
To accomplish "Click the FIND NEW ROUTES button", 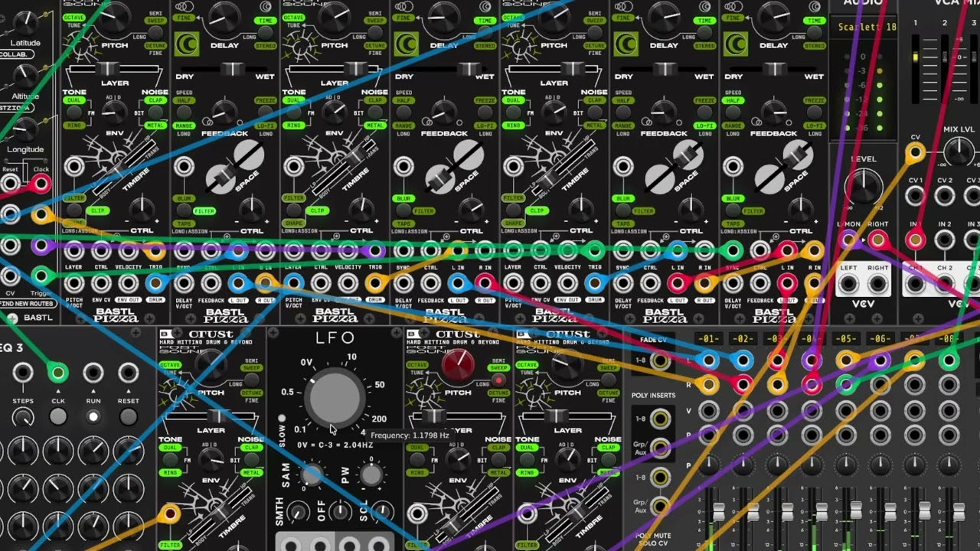I will 28,304.
